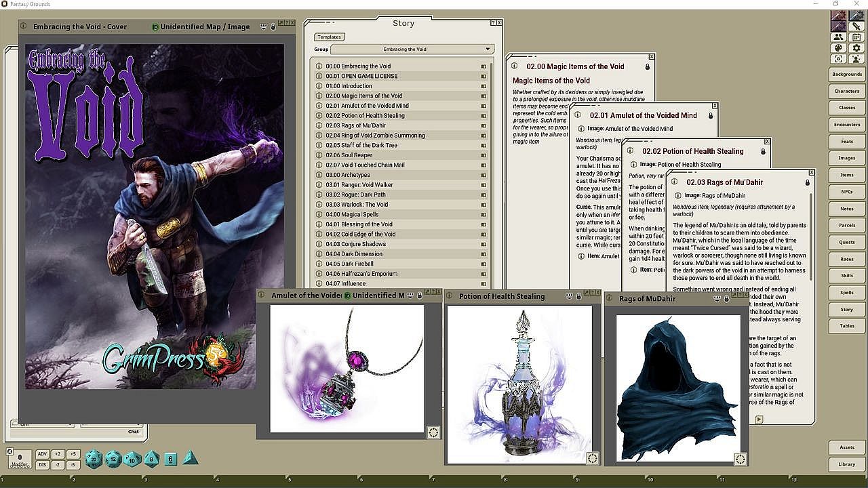
Task: Click token target icon on Potion image window
Action: pyautogui.click(x=592, y=458)
